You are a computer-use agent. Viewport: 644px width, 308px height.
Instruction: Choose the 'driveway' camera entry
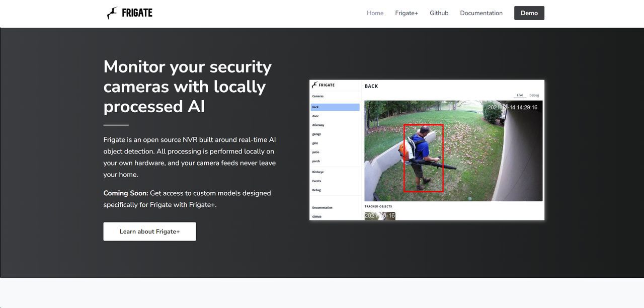point(318,125)
